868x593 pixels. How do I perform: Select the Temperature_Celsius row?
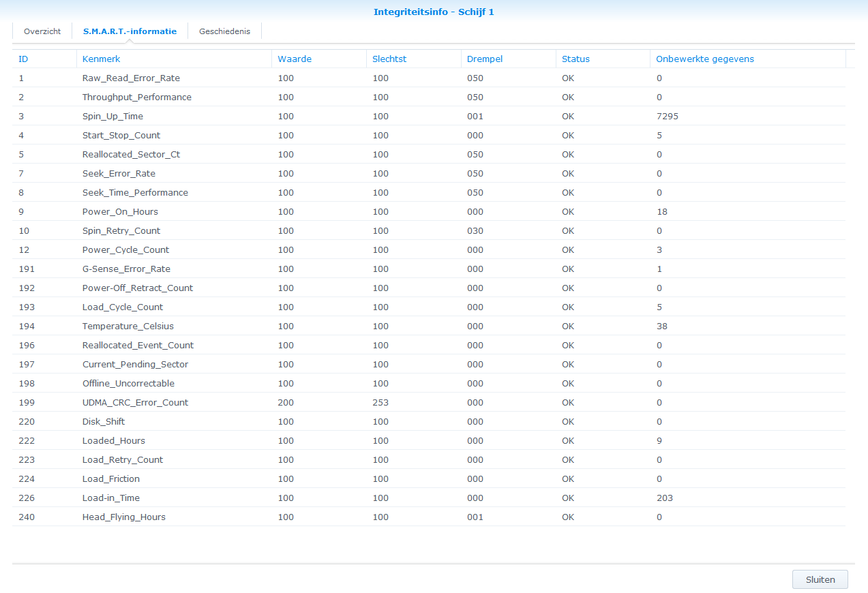(128, 326)
